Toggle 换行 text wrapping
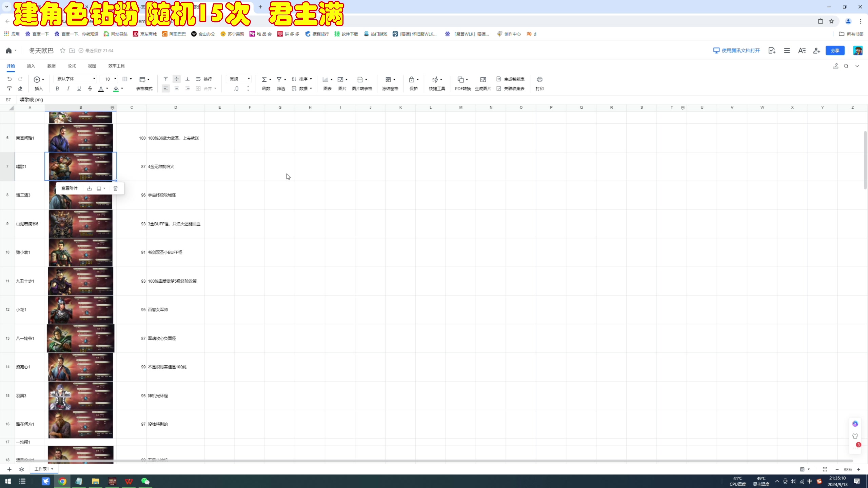This screenshot has width=868, height=488. point(204,79)
